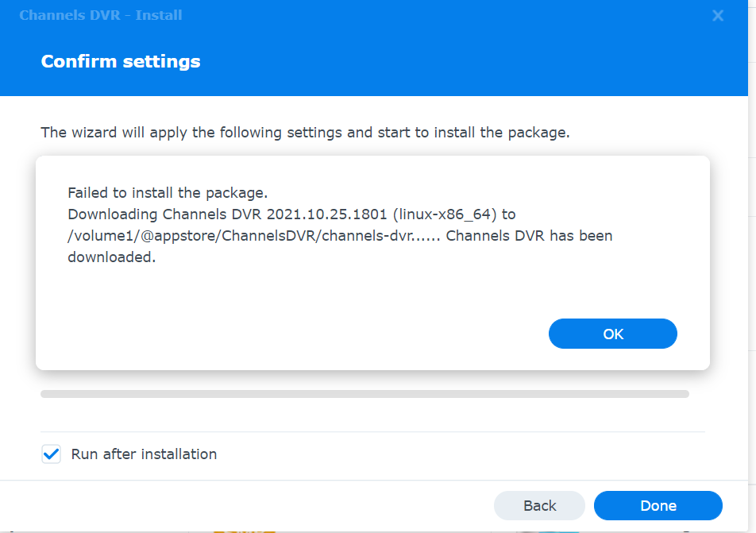Click the Channels DVR has been text

click(529, 236)
